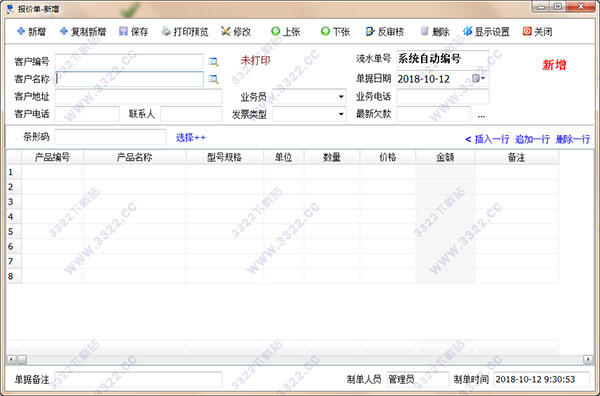Click the 型号规格 column header
This screenshot has width=600, height=396.
(225, 157)
